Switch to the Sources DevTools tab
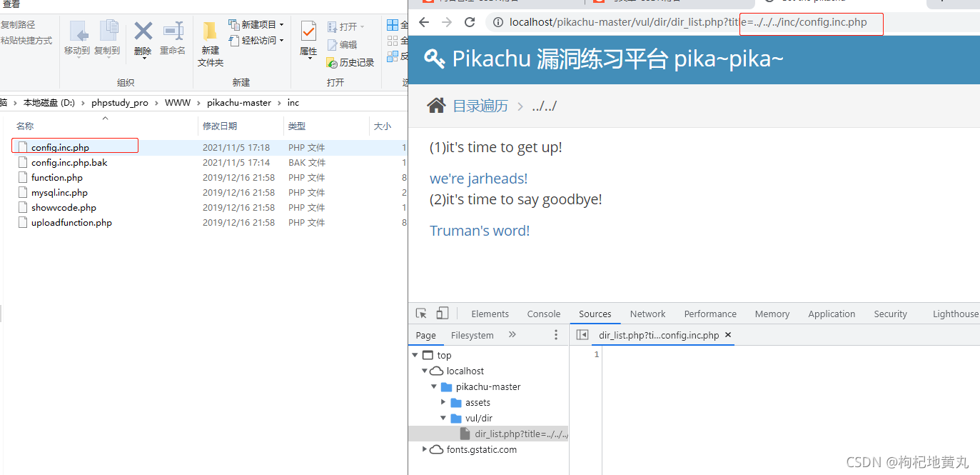 point(595,314)
